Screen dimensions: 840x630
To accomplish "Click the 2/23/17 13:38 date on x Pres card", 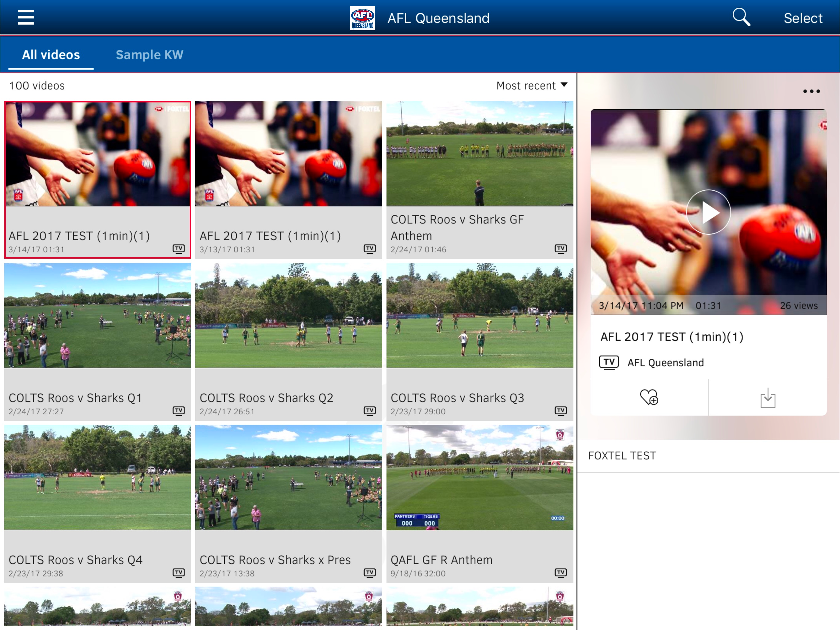I will pos(227,573).
